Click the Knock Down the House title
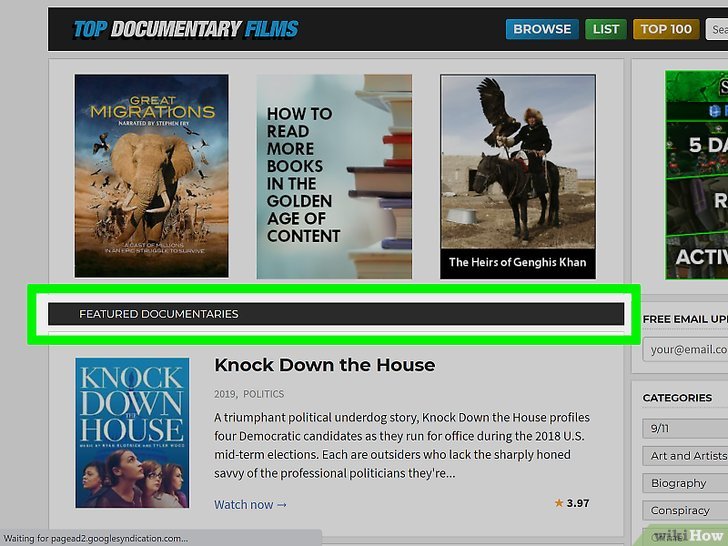 [x=325, y=365]
